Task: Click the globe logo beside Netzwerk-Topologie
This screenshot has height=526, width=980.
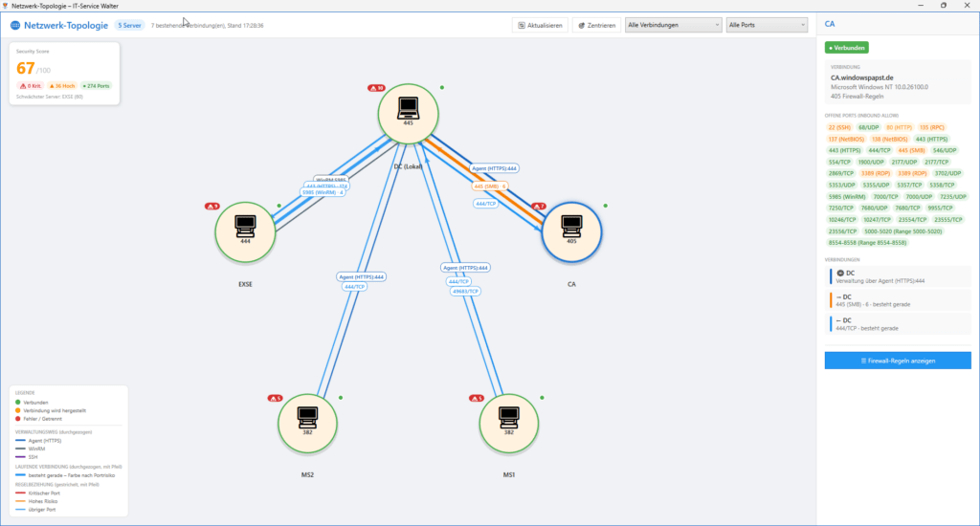Action: [x=15, y=26]
